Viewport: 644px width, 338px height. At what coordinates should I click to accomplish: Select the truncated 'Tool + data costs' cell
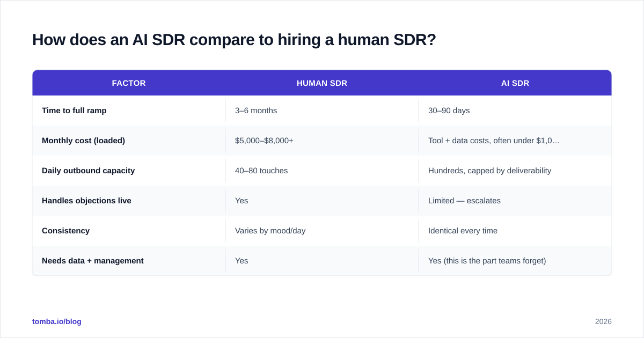515,141
